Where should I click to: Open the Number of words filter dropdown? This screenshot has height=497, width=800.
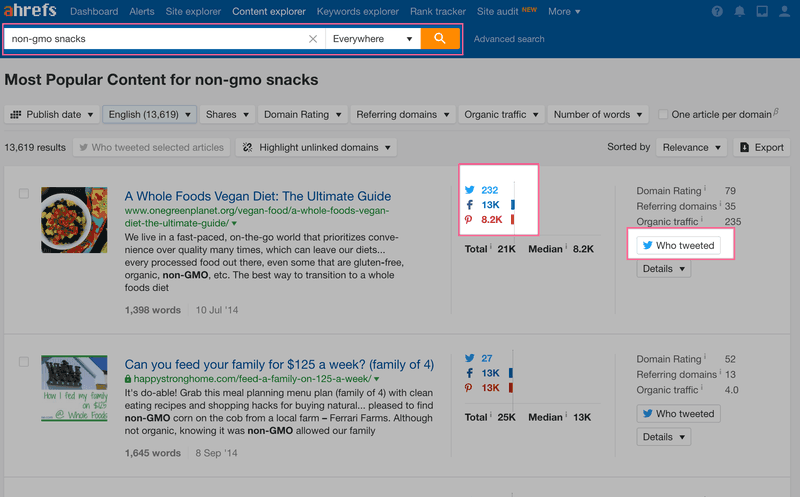598,114
